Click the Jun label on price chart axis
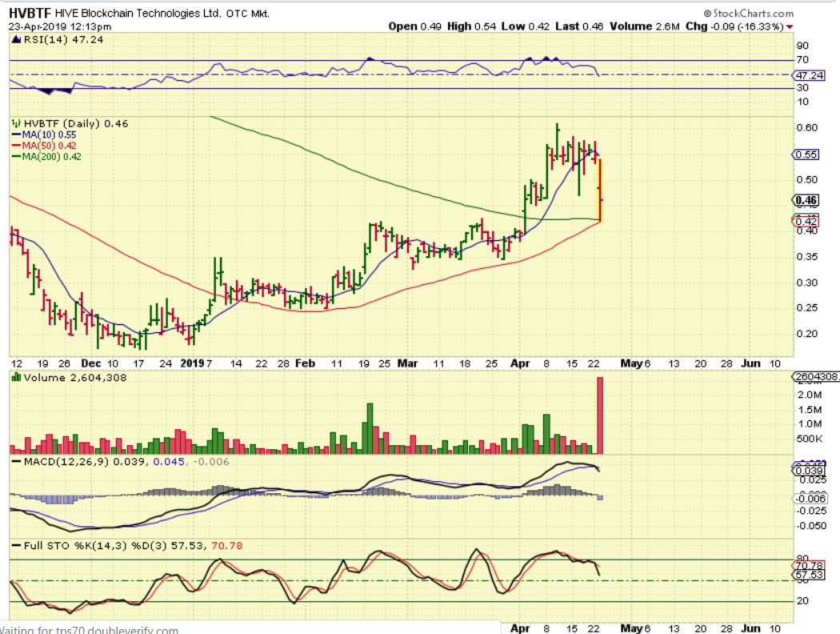Image resolution: width=840 pixels, height=634 pixels. click(x=750, y=363)
